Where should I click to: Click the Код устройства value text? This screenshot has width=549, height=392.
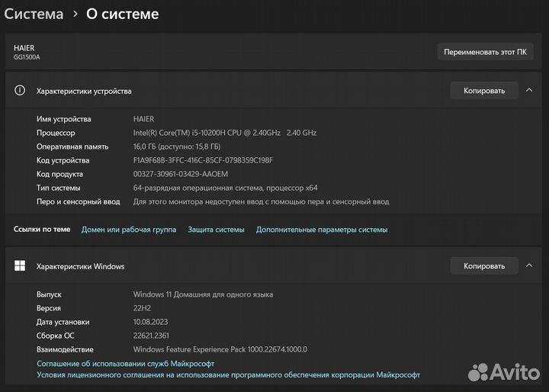click(203, 160)
